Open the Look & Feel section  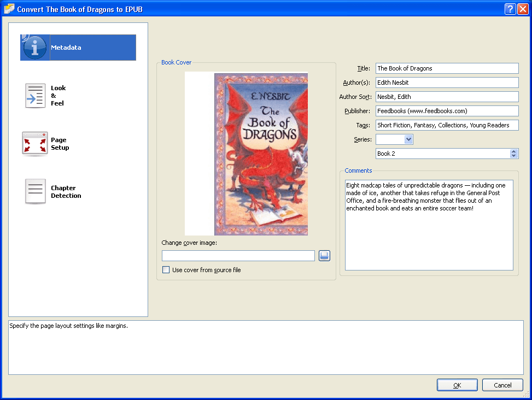pos(58,96)
